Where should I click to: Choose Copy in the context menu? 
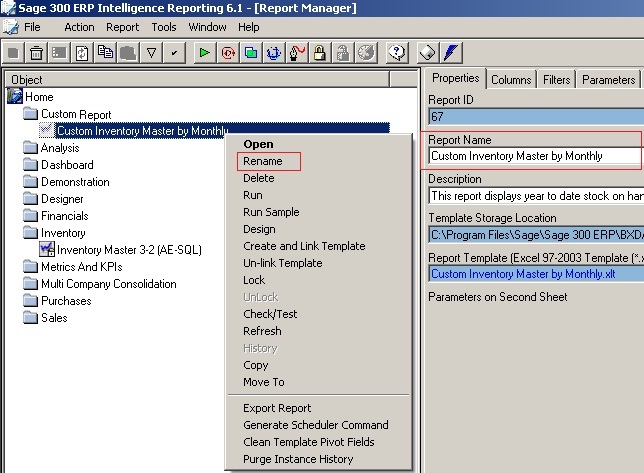pyautogui.click(x=255, y=365)
